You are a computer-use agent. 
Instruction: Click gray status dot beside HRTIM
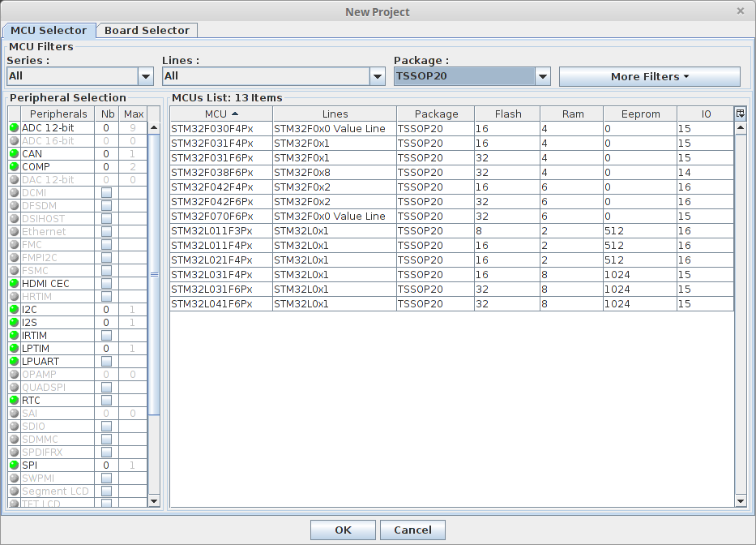pos(14,296)
